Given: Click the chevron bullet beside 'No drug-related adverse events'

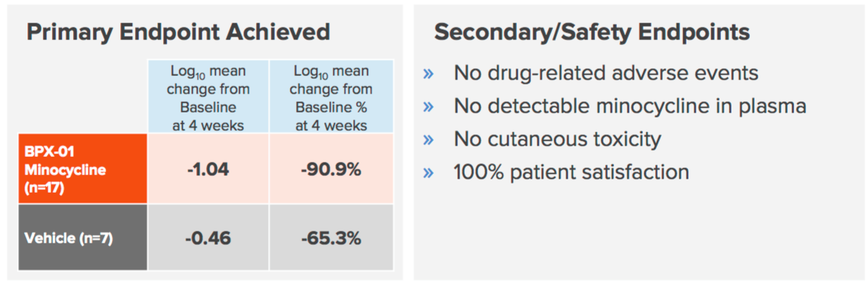Looking at the screenshot, I should click(428, 74).
